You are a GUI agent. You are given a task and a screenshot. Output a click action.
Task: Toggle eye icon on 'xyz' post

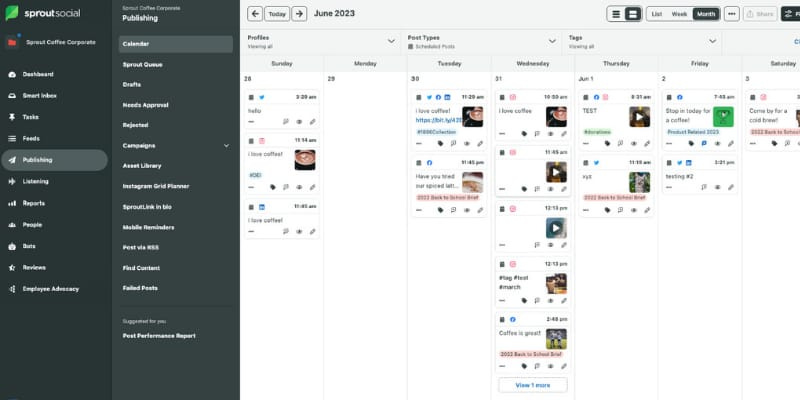coord(634,210)
